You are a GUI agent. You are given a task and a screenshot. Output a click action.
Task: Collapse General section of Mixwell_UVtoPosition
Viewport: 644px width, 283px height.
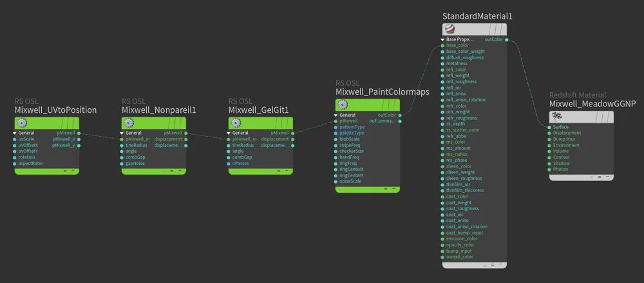click(x=14, y=133)
